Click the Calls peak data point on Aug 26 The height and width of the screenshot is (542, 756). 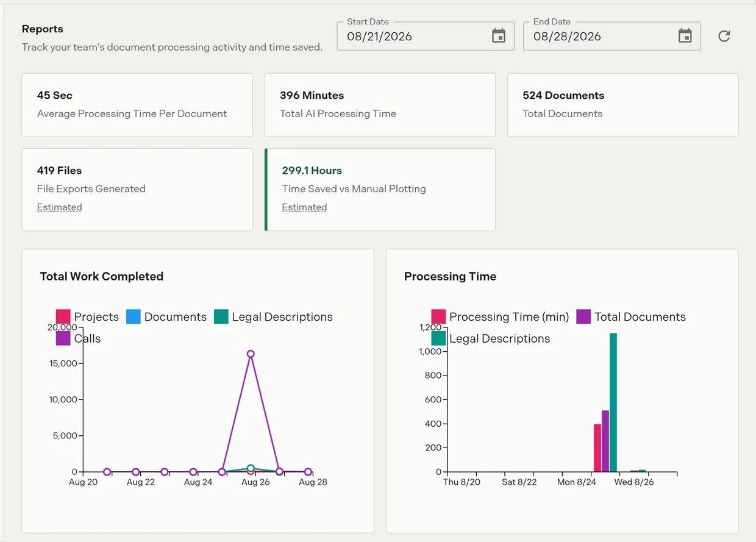[251, 354]
